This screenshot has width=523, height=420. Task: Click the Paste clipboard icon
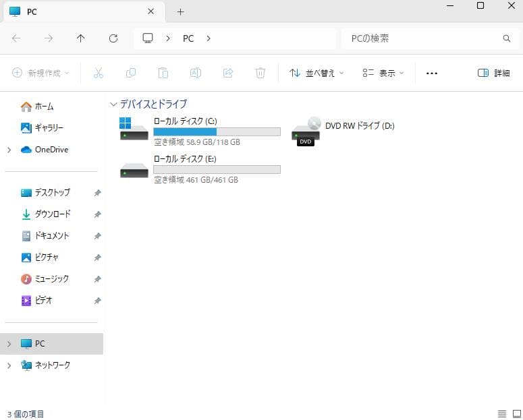(x=163, y=73)
